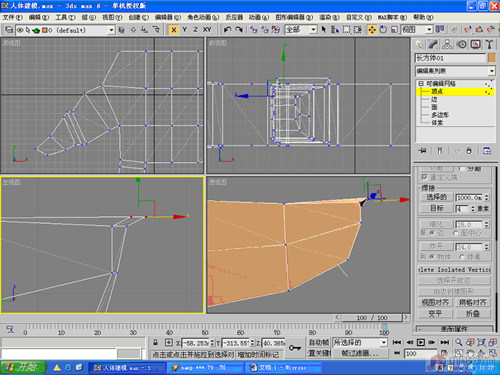Toggle absolute/offset transform type-in mode
This screenshot has height=375, width=500.
168,342
